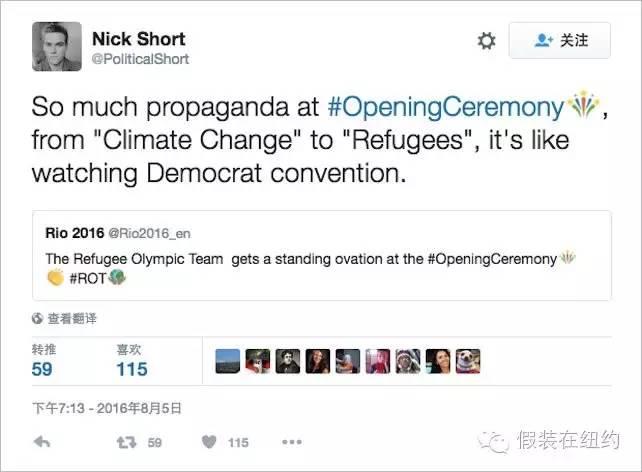Screen dimensions: 642x472
Task: Open the @PoliticalShort handle link
Action: (140, 59)
